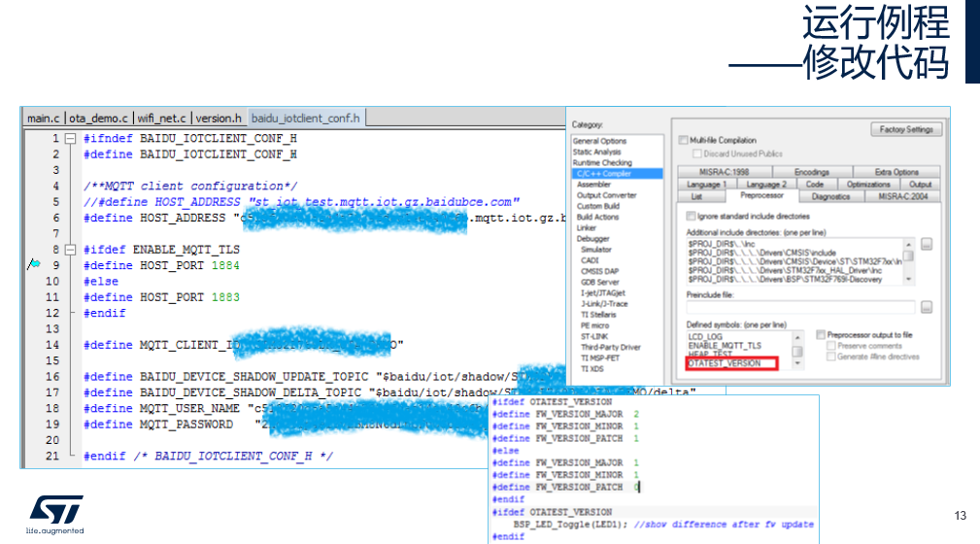Collapse the #ifdef ENABLE_MQTT_TLS fold at line 8
This screenshot has height=544, width=980.
tap(71, 250)
